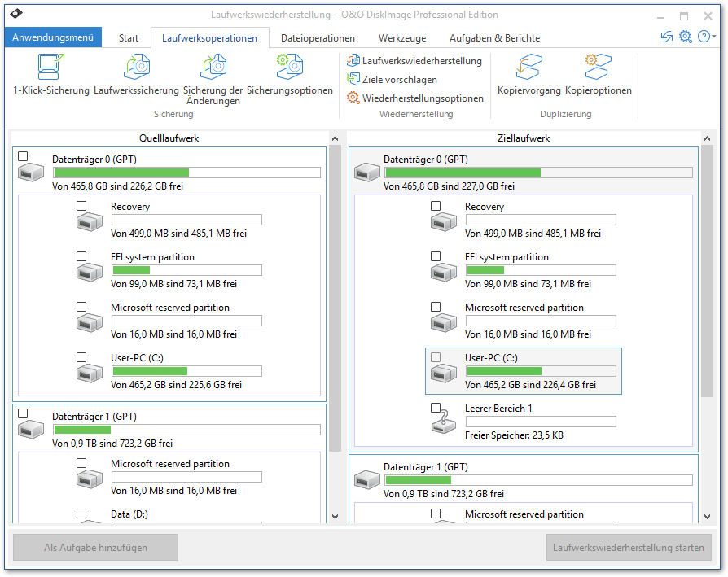728x577 pixels.
Task: Open the help dropdown arrow in the top right
Action: [x=714, y=37]
